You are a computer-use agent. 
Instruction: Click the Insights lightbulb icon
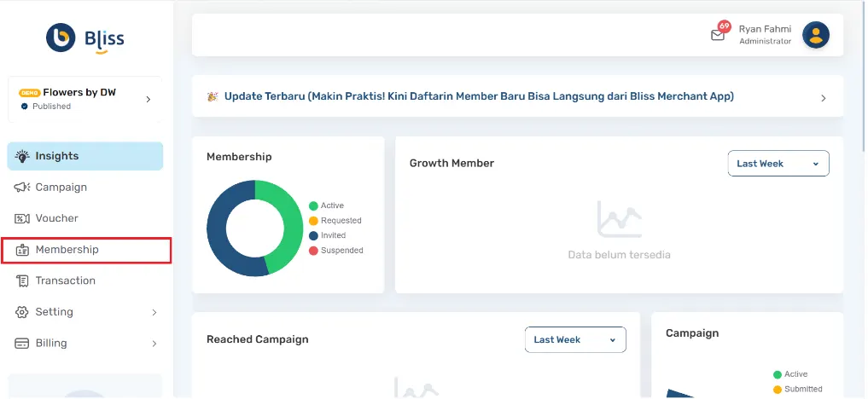(22, 156)
